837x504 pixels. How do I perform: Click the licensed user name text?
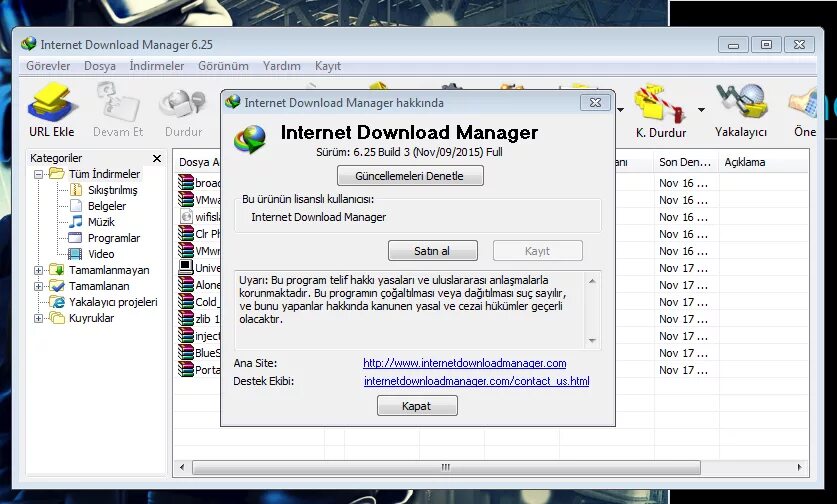click(x=319, y=217)
